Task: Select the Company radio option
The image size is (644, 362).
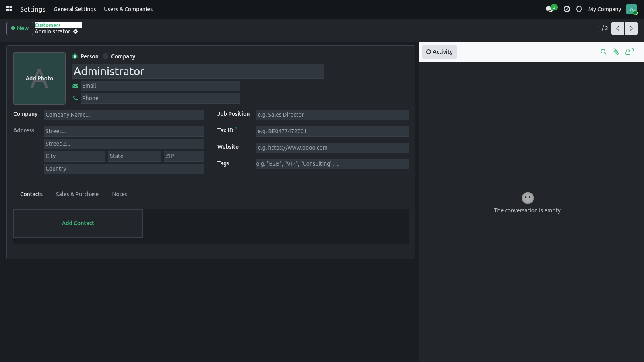Action: 105,56
